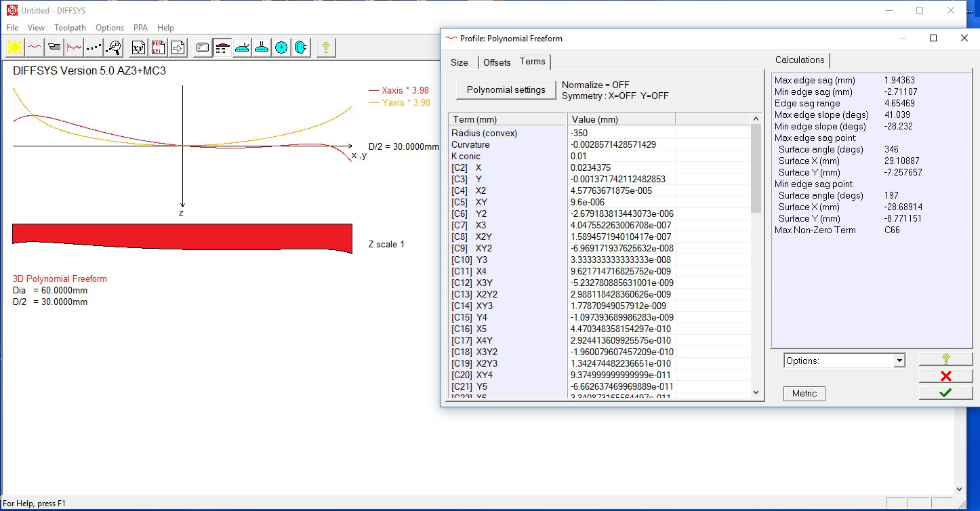
Task: Switch to the Offsets tab
Action: coord(497,62)
